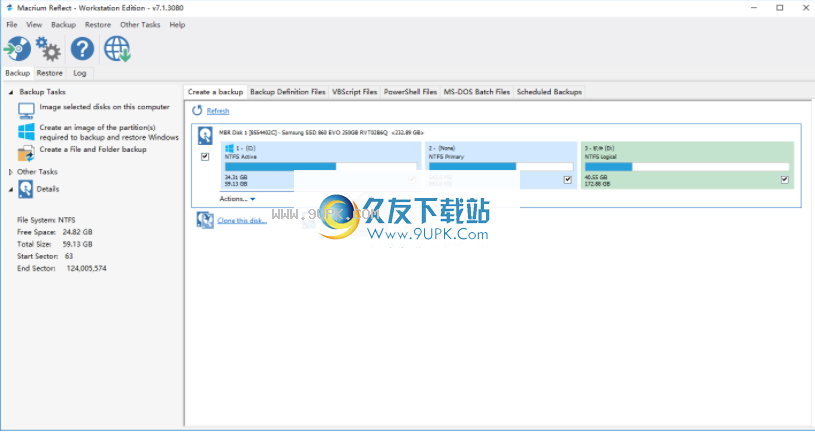Click the globe update download icon

[117, 49]
